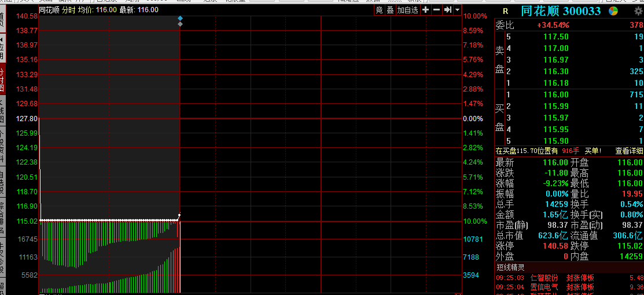
Task: Select sell level 3 price 116.97
Action: 555,60
